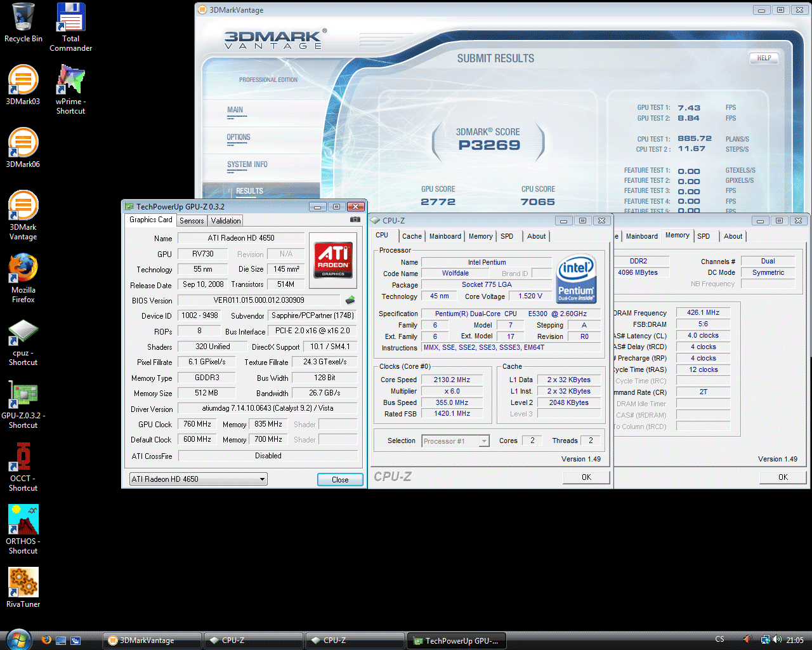Open the Mainboard tab in front CPU-Z
The height and width of the screenshot is (650, 812).
pos(445,236)
